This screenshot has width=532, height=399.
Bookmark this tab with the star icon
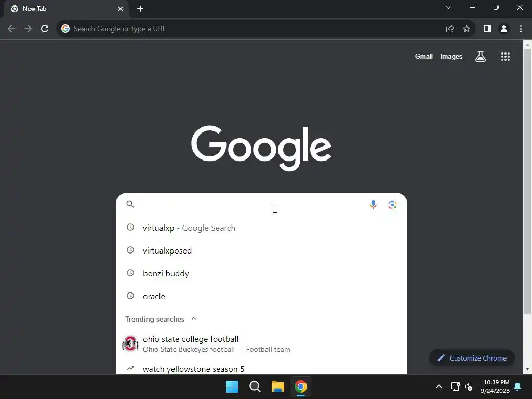467,29
